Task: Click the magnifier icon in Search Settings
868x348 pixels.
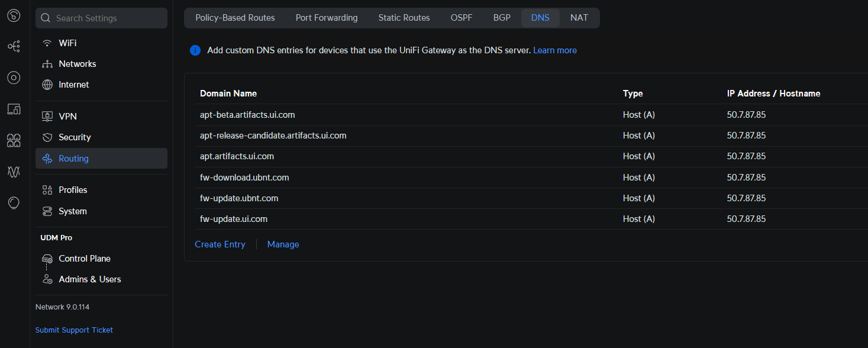Action: [46, 18]
